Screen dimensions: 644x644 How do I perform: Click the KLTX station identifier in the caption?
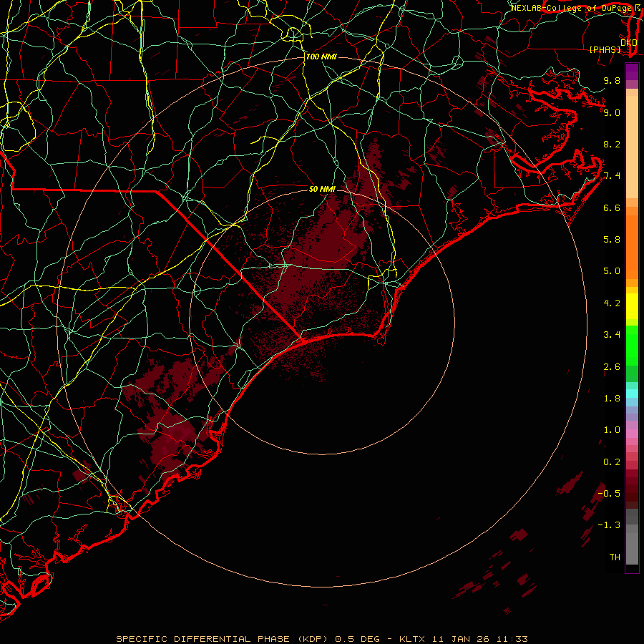point(411,639)
